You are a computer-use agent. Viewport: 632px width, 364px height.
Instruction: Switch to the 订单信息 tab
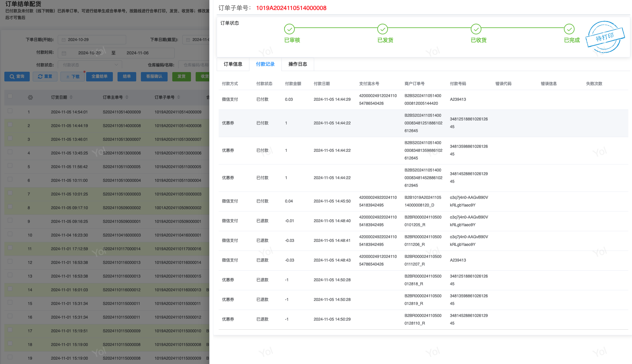click(x=233, y=64)
